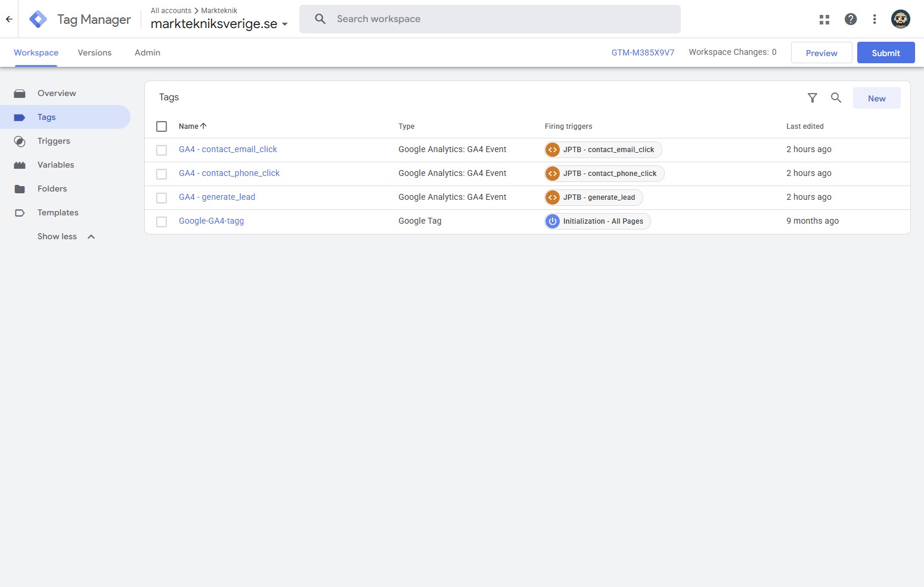Select Tags in the sidebar
The width and height of the screenshot is (924, 587).
66,117
